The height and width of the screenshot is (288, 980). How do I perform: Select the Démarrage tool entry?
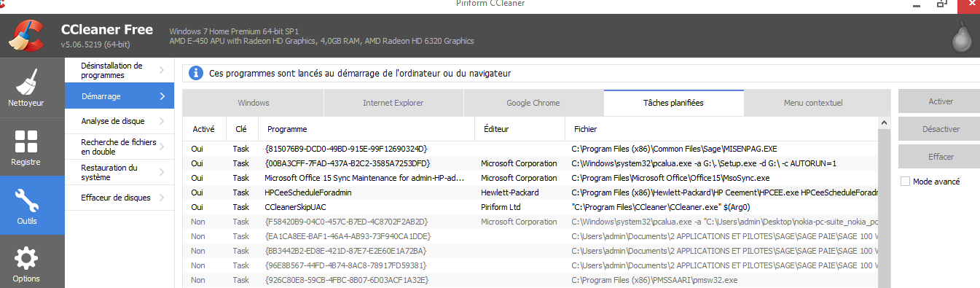pyautogui.click(x=119, y=96)
